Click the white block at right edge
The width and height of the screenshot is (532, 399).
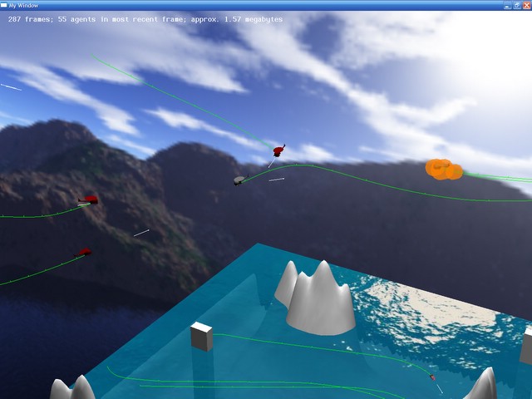click(527, 346)
